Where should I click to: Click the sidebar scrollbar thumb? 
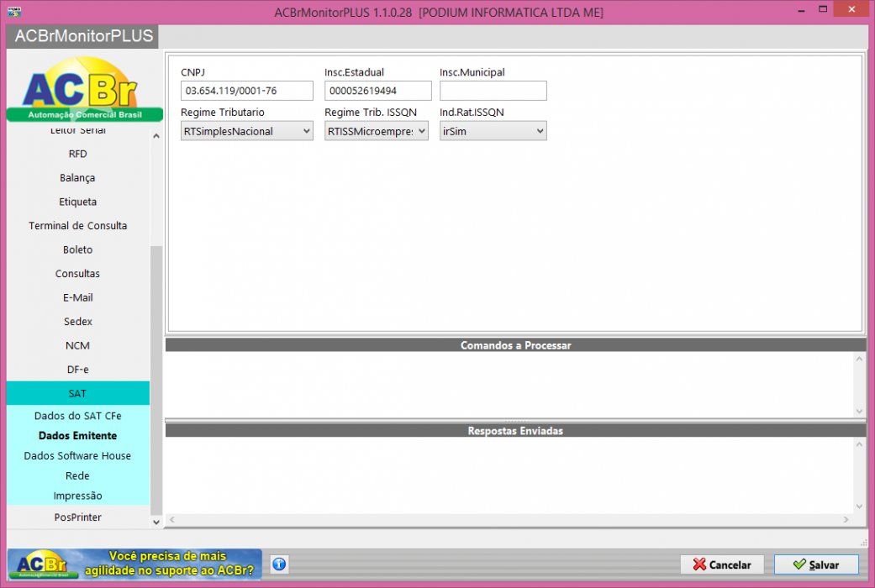click(x=156, y=380)
